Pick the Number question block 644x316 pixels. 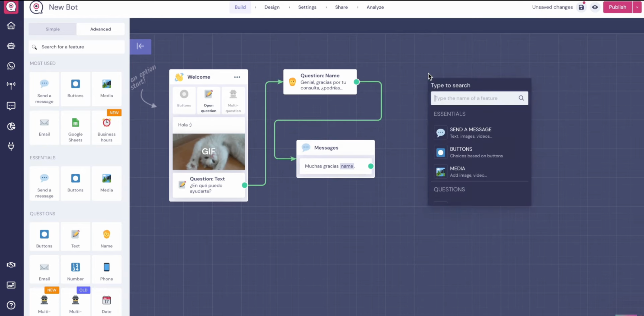75,269
